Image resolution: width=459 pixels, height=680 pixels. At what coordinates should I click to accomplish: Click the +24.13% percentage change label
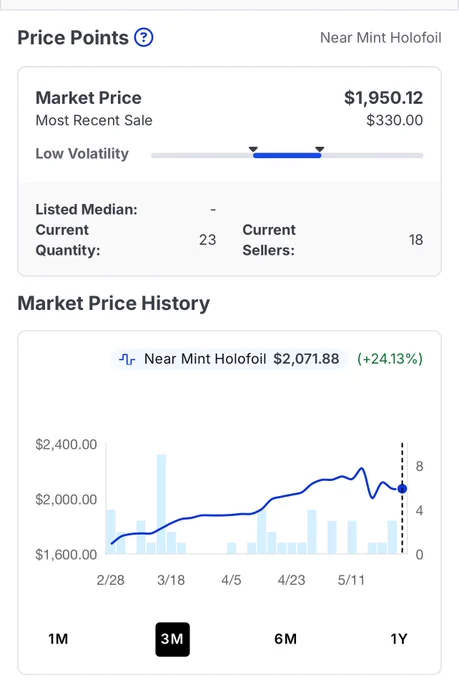point(390,359)
